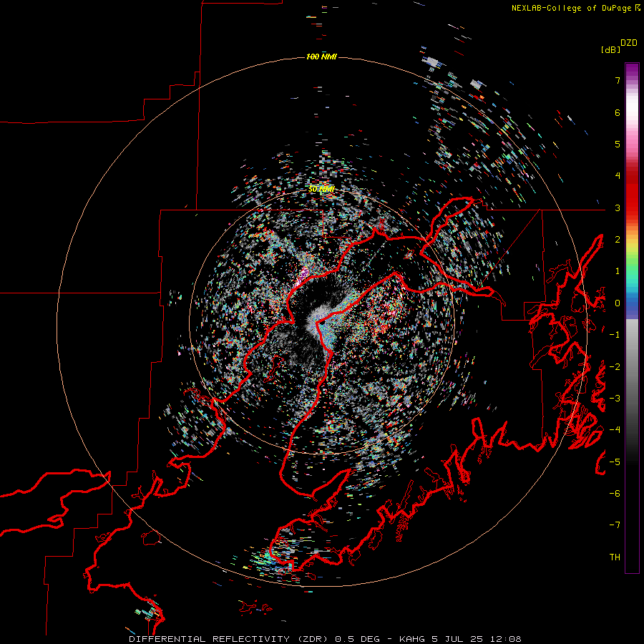The width and height of the screenshot is (644, 644).
Task: Click the positive 1 value on color scale
Action: point(618,271)
